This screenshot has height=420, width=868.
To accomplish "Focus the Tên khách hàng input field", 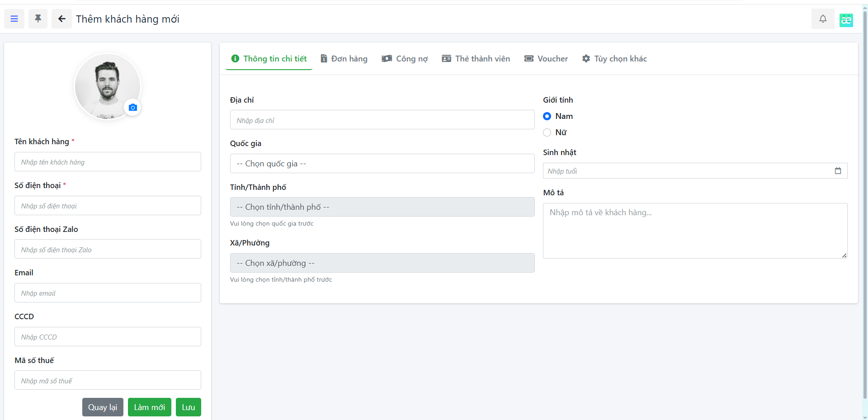I will (108, 162).
